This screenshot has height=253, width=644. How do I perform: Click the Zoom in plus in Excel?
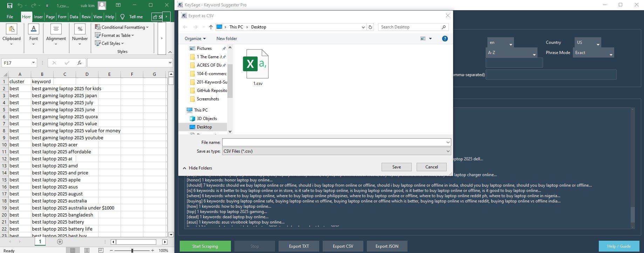153,251
